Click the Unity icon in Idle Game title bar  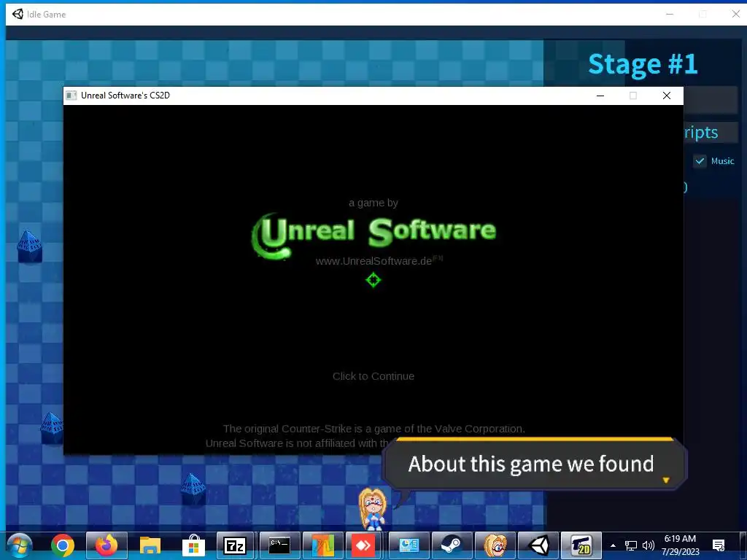(x=18, y=14)
